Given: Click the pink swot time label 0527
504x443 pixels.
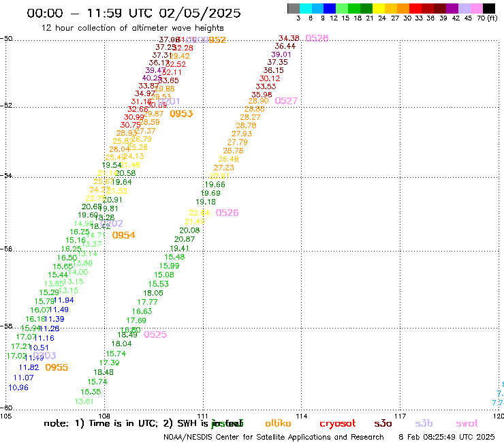Looking at the screenshot, I should [286, 101].
